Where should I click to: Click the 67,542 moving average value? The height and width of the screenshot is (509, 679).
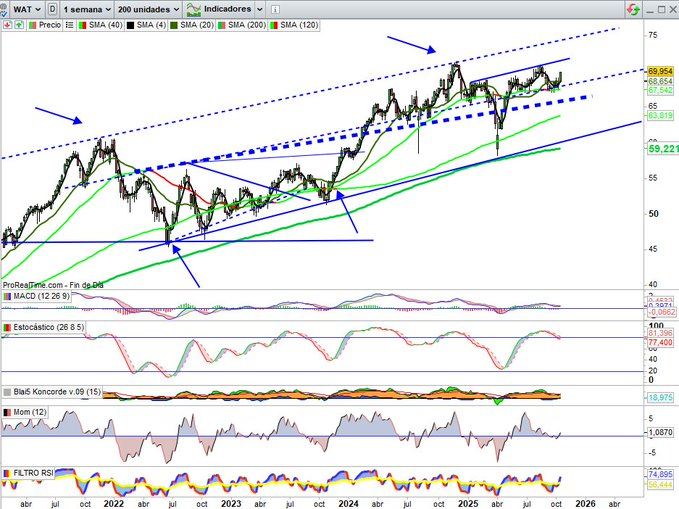[660, 90]
